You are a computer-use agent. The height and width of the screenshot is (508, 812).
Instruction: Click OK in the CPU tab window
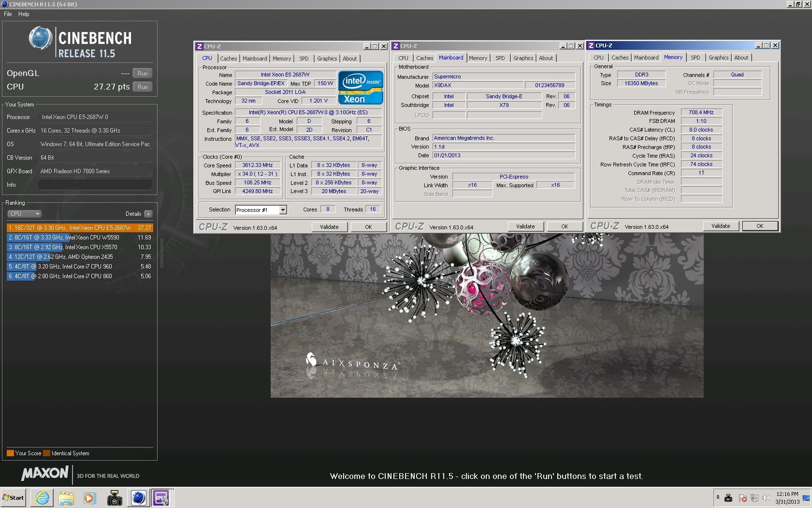click(368, 227)
